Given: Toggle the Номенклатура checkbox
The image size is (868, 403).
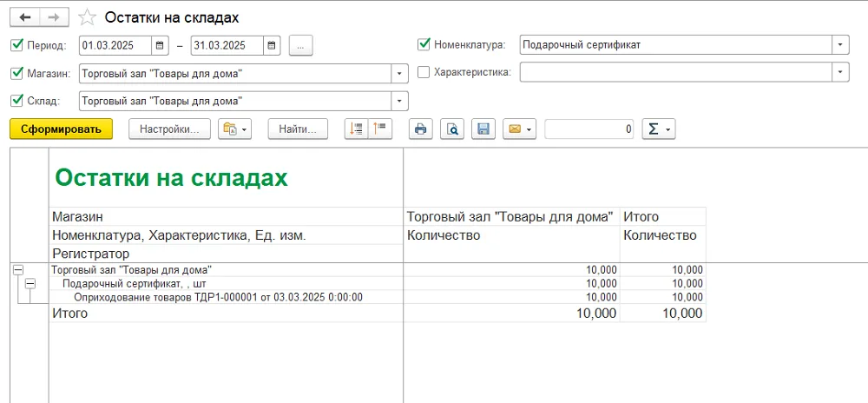Looking at the screenshot, I should click(424, 44).
